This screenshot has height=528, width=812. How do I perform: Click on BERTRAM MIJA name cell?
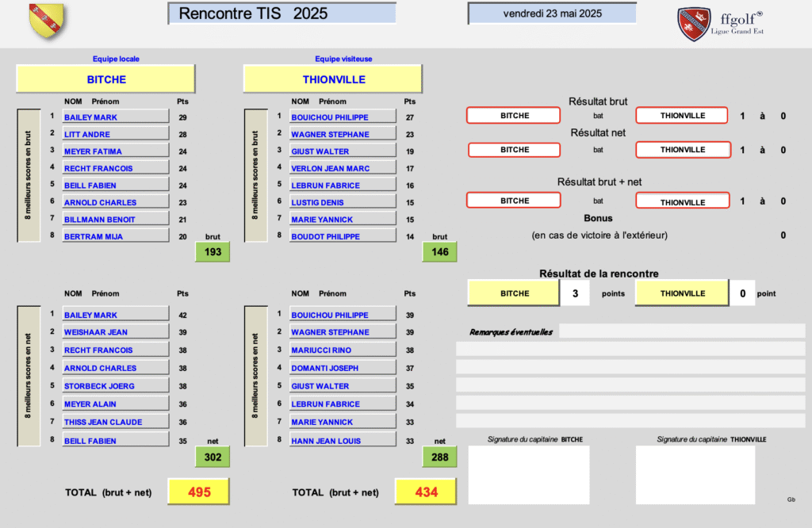coord(115,236)
